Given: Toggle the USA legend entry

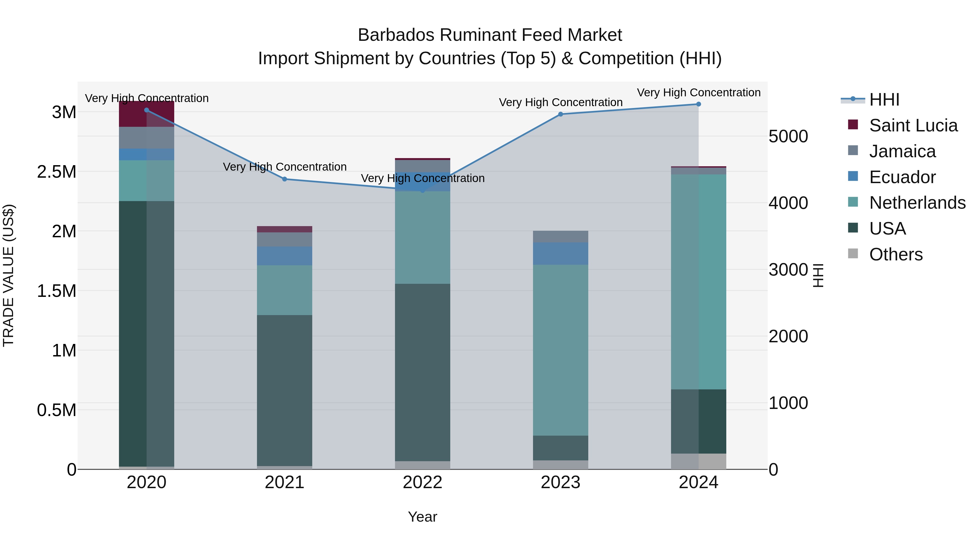Looking at the screenshot, I should (x=877, y=229).
